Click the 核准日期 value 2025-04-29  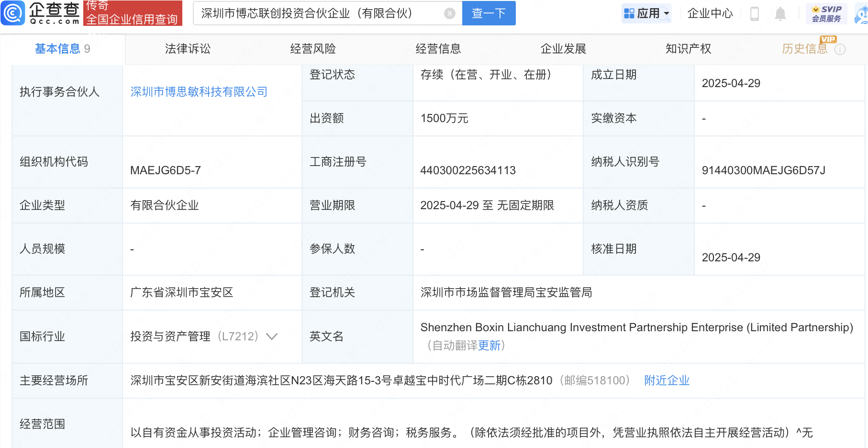click(731, 258)
